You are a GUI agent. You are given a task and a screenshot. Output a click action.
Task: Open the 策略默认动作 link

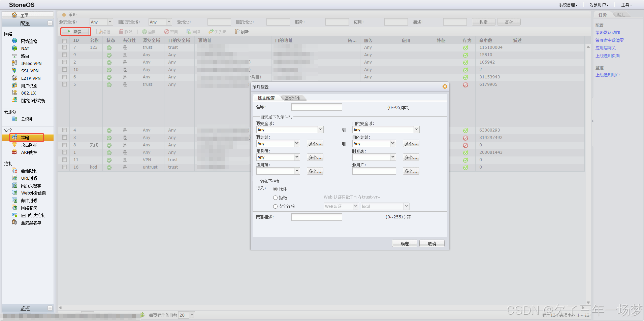point(607,33)
